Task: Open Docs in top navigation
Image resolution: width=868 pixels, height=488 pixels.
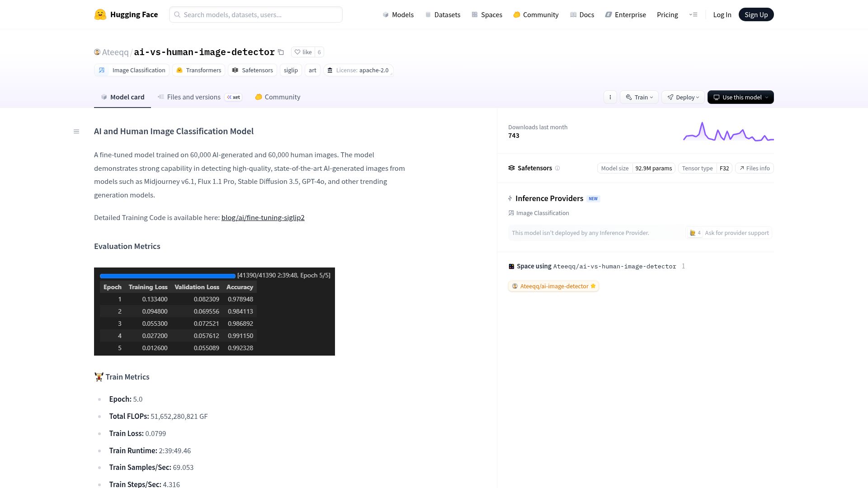Action: point(582,14)
